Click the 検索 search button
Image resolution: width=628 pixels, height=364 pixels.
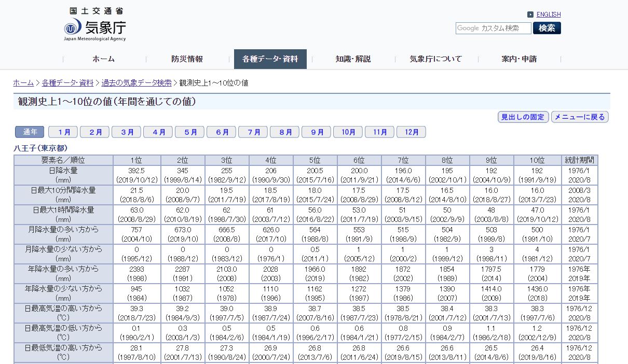547,28
